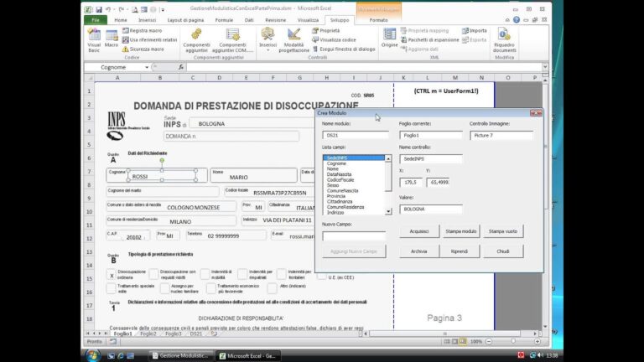Click Visualizza codice

coord(334,40)
